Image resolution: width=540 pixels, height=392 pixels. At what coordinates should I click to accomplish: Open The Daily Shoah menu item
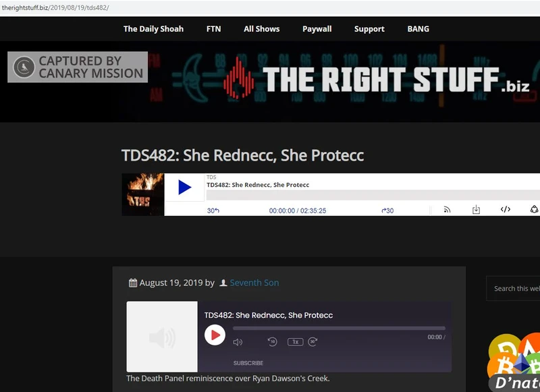(x=153, y=29)
